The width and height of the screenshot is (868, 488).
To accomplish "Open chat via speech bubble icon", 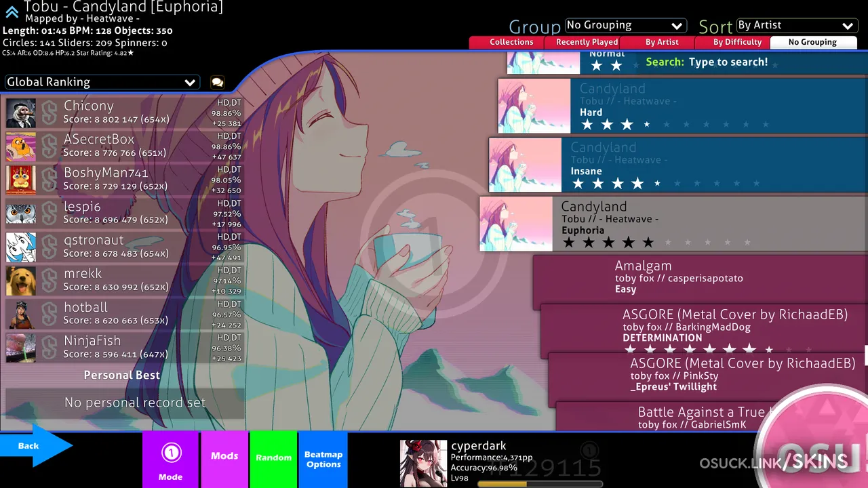I will click(217, 83).
